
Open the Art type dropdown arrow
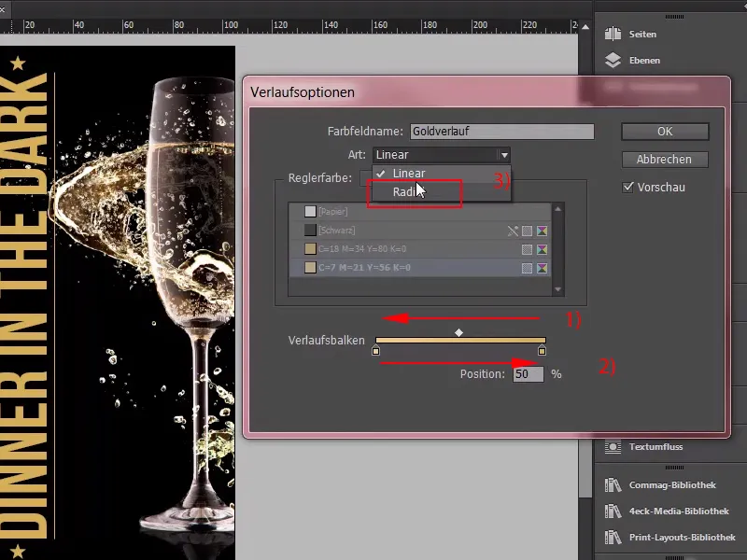(x=504, y=155)
